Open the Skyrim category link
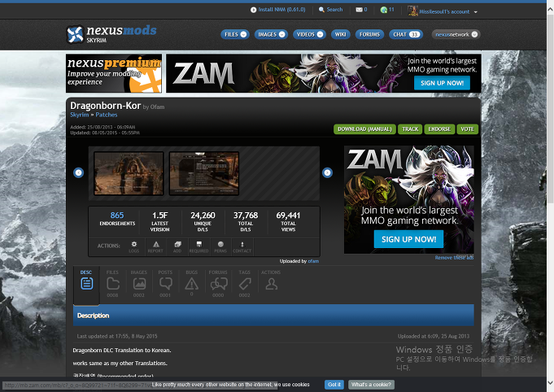 click(80, 115)
